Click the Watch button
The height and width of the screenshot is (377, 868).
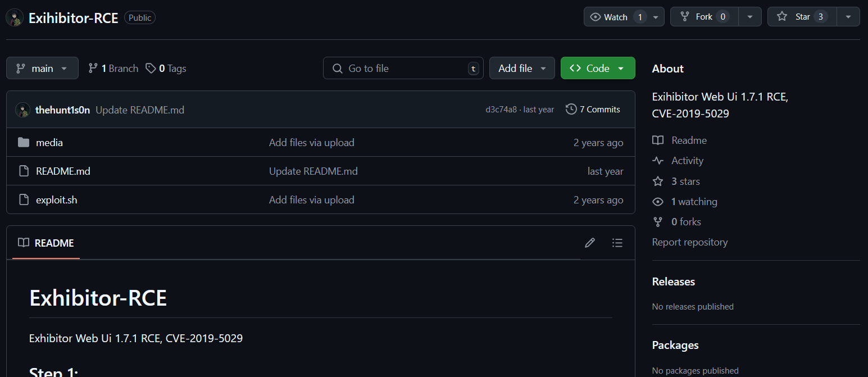[616, 17]
